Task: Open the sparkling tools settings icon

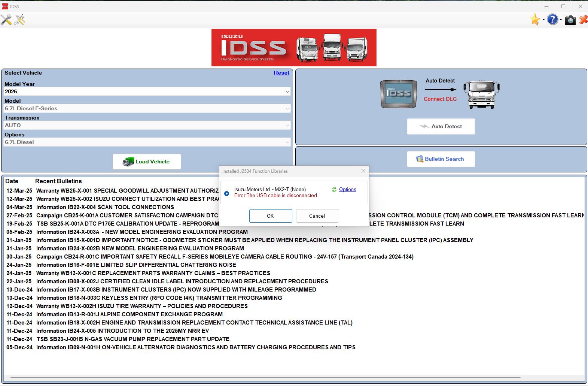Action: (20, 20)
